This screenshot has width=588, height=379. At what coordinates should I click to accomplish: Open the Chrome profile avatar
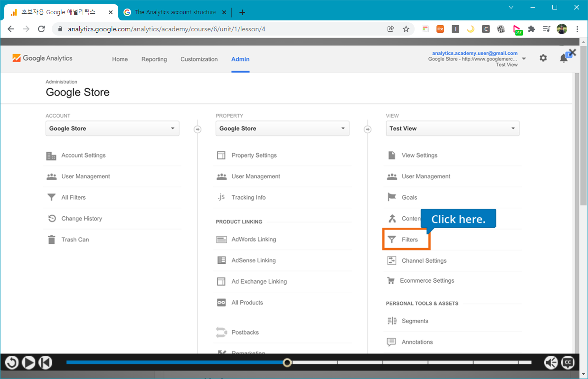tap(562, 29)
